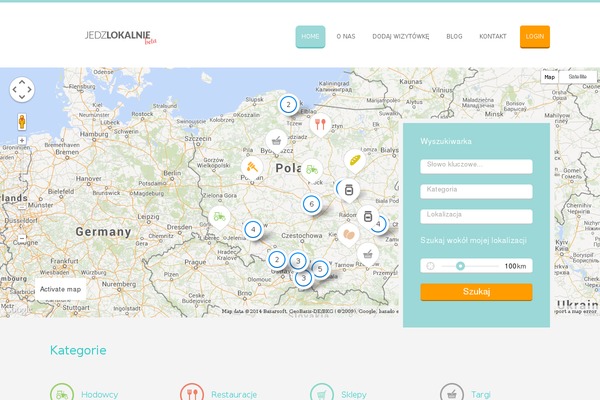This screenshot has height=400, width=600.
Task: Pan the map left with the arrow control
Action: [x=14, y=90]
